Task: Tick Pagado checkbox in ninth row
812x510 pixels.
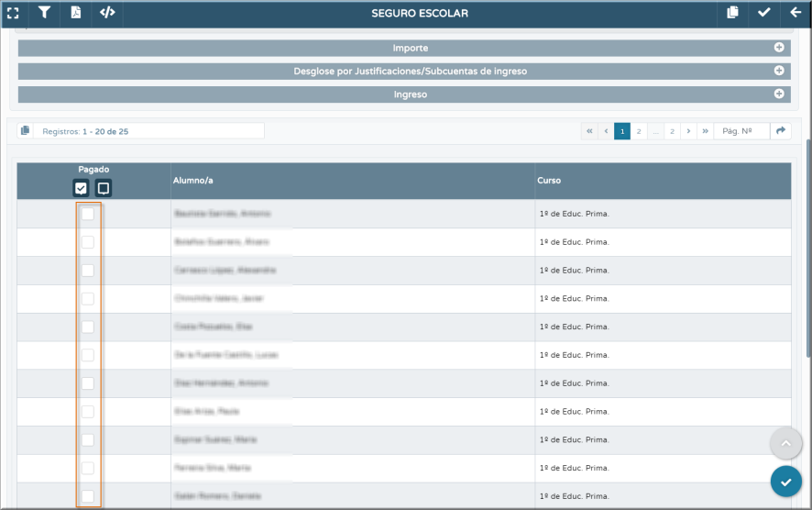Action: click(x=88, y=439)
